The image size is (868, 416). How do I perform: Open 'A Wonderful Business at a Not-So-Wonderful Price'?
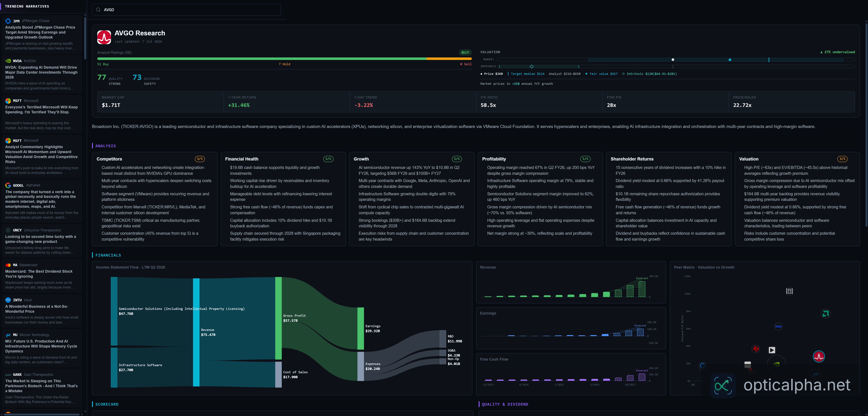37,309
